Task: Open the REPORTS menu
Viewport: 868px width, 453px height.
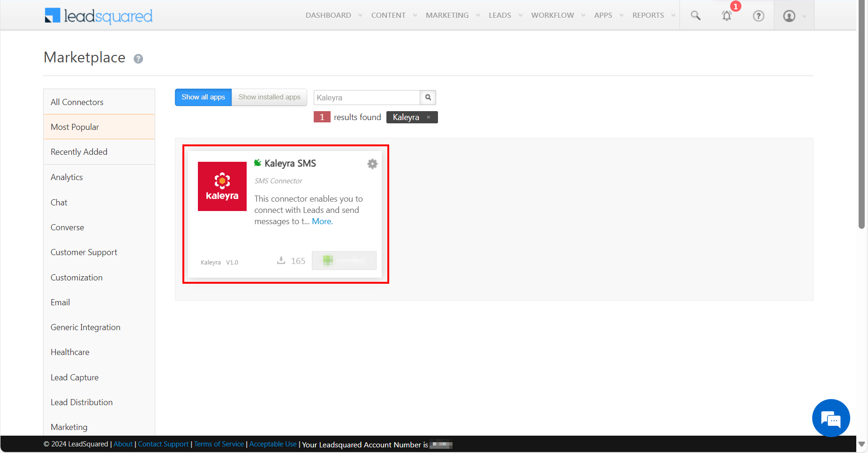Action: (648, 15)
